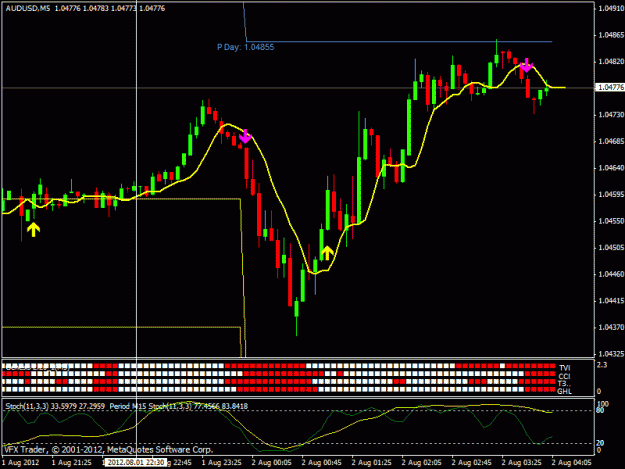Click the stochastic 20 level label

601,443
